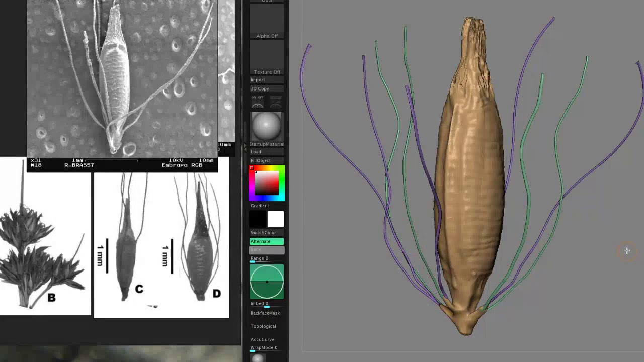This screenshot has height=362, width=644.
Task: Toggle the Gradient option
Action: coord(267,206)
